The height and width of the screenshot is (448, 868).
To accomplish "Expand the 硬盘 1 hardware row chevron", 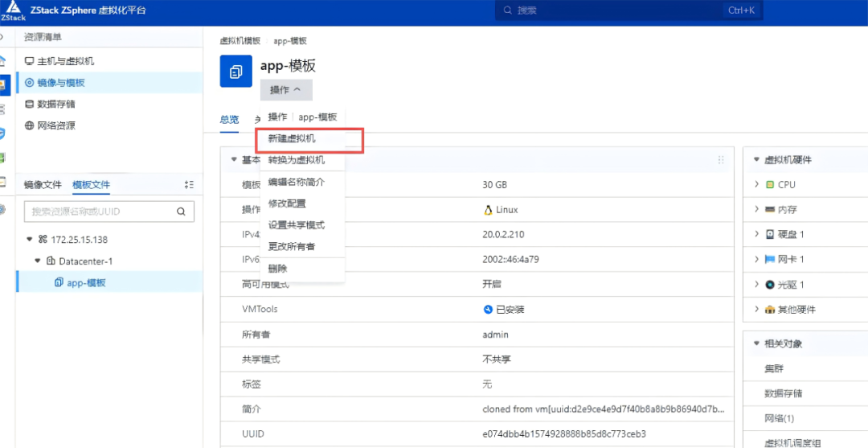I will [x=757, y=234].
